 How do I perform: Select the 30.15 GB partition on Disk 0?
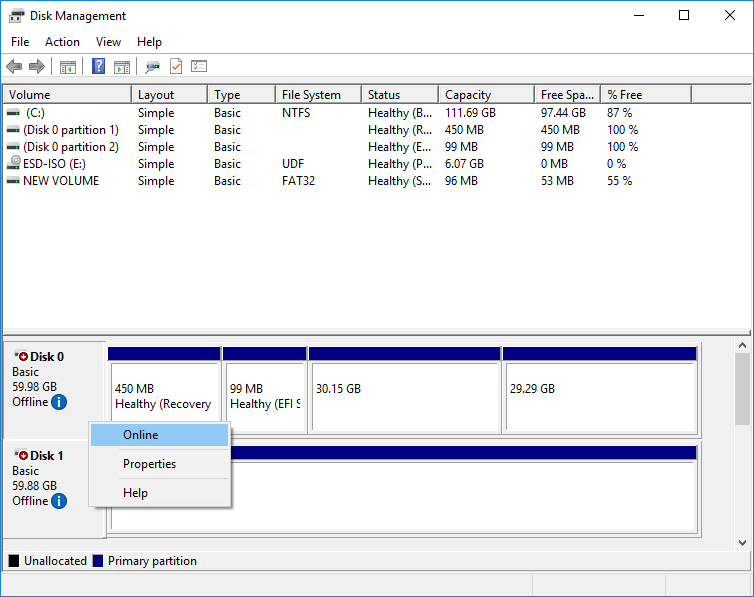[x=404, y=390]
